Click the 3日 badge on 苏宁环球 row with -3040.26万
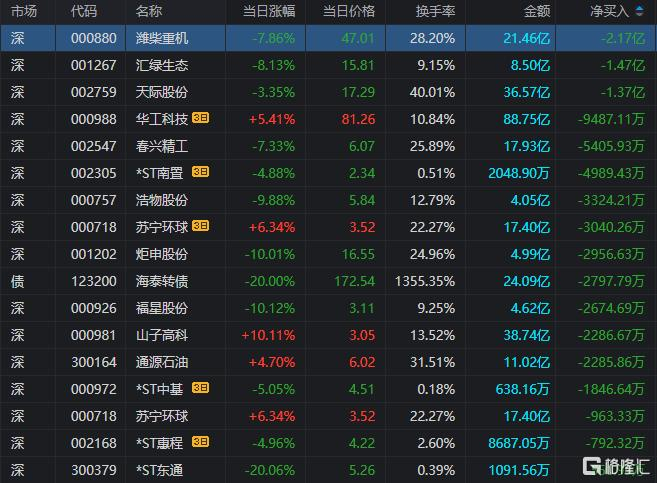This screenshot has height=483, width=657. [x=201, y=227]
